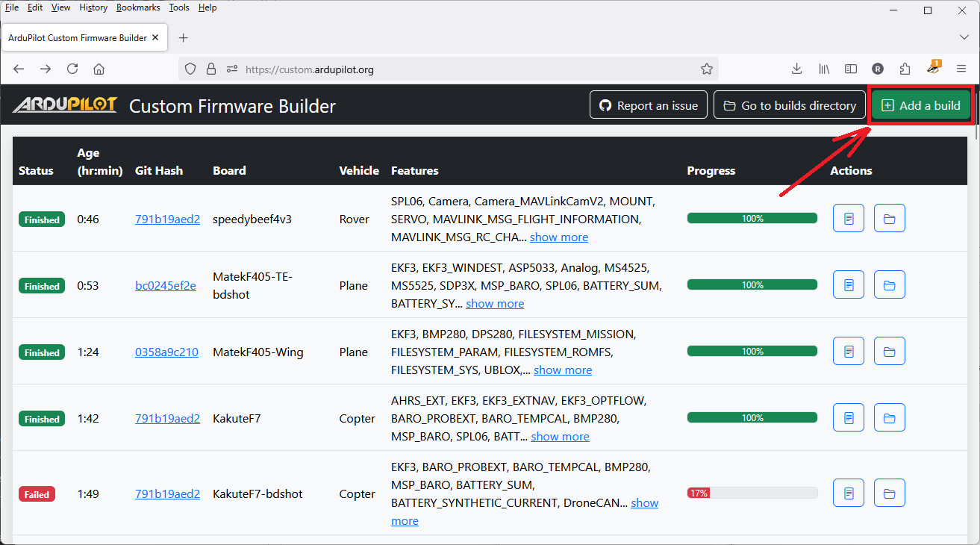Click the URL address bar
980x545 pixels.
click(x=463, y=69)
